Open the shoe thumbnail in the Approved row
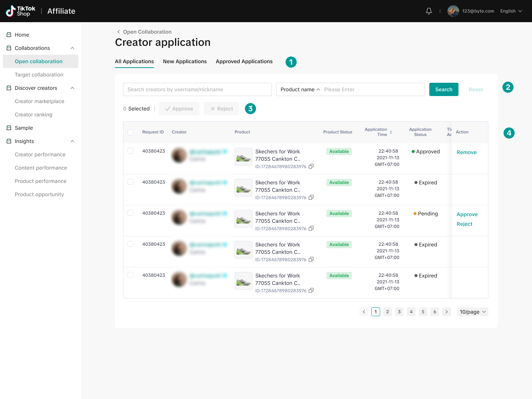The image size is (532, 399). click(x=243, y=157)
